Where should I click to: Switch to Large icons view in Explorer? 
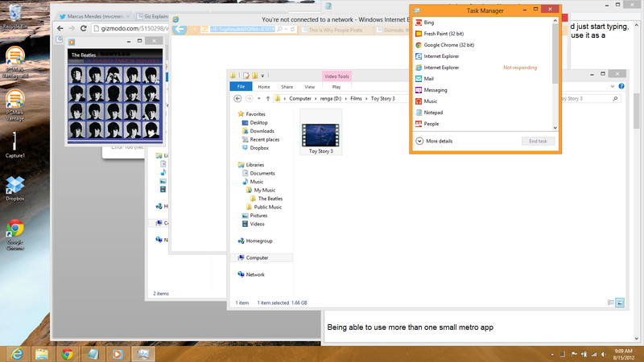(620, 303)
